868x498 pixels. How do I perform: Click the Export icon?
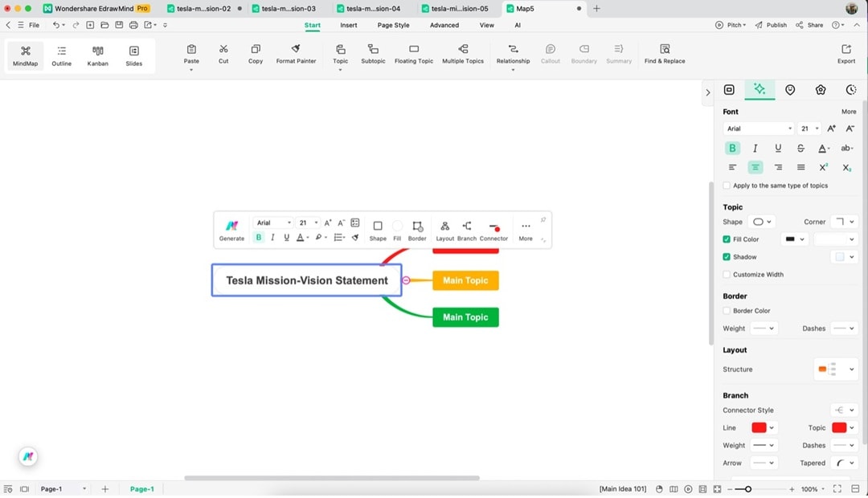tap(845, 55)
